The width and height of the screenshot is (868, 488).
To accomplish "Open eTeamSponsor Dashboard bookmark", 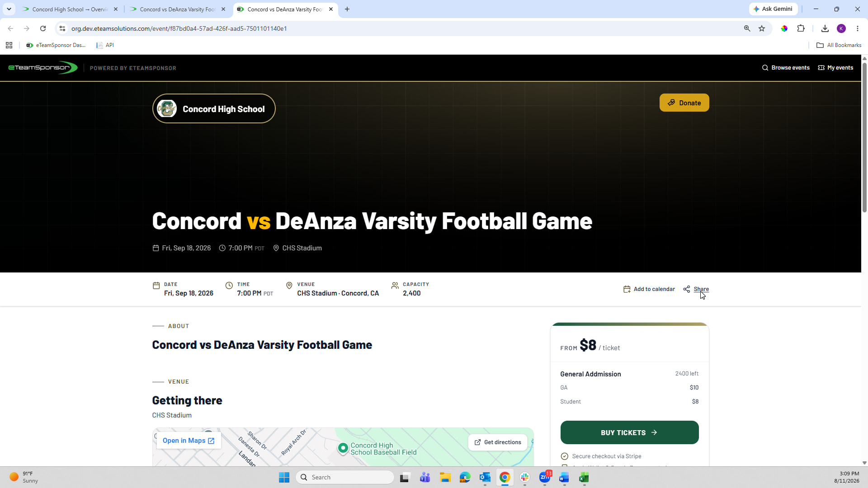I will click(x=56, y=45).
